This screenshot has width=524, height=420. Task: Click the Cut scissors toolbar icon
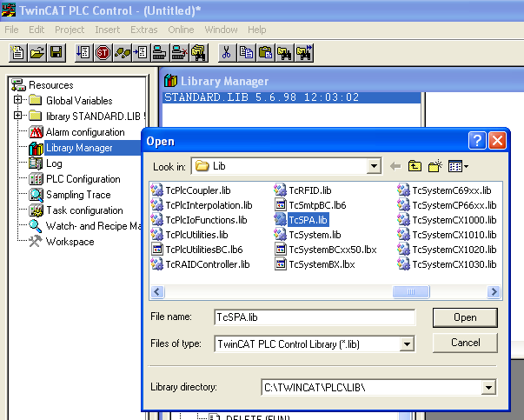click(227, 53)
